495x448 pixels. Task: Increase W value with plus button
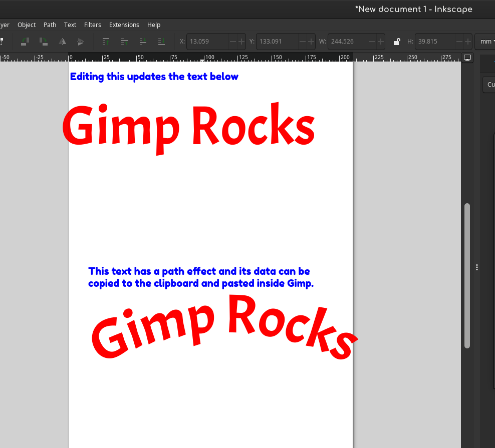coord(381,42)
